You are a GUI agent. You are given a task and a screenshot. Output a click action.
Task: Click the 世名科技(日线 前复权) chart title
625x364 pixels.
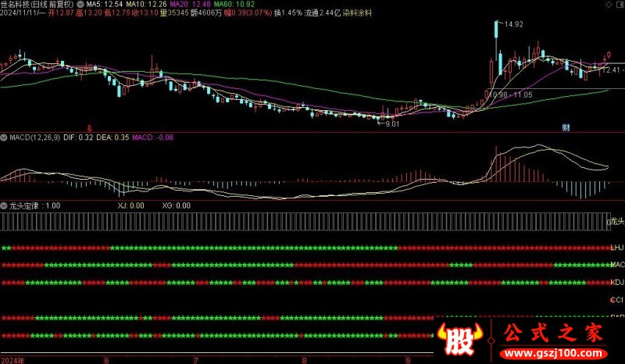click(x=37, y=5)
